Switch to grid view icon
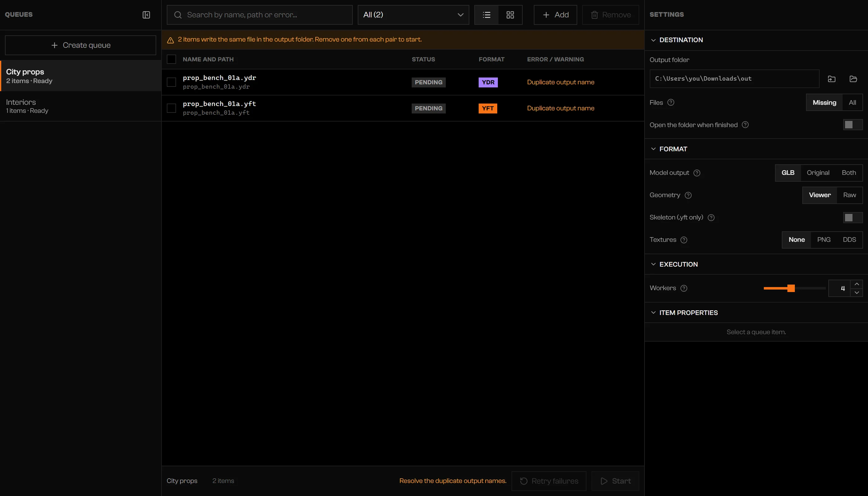 click(510, 15)
